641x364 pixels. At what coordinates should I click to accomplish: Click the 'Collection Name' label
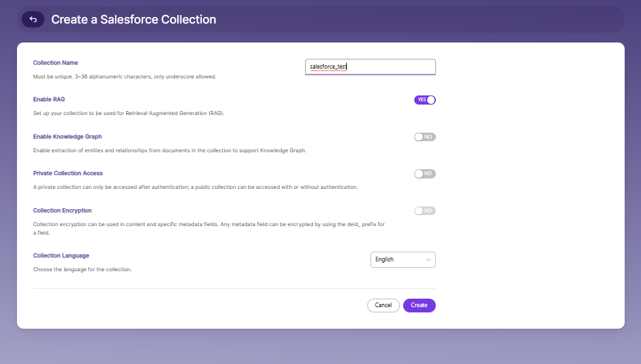(56, 63)
